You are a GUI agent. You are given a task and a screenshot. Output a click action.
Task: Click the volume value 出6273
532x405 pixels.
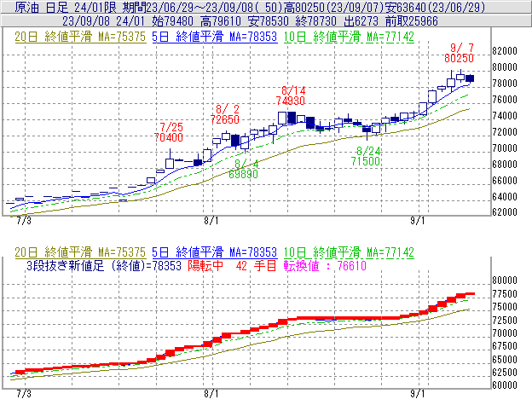pyautogui.click(x=361, y=21)
